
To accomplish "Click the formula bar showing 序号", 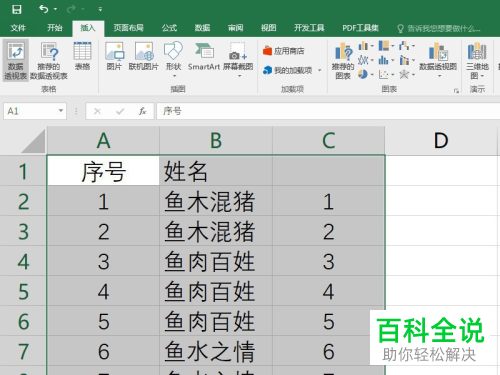I will (328, 111).
